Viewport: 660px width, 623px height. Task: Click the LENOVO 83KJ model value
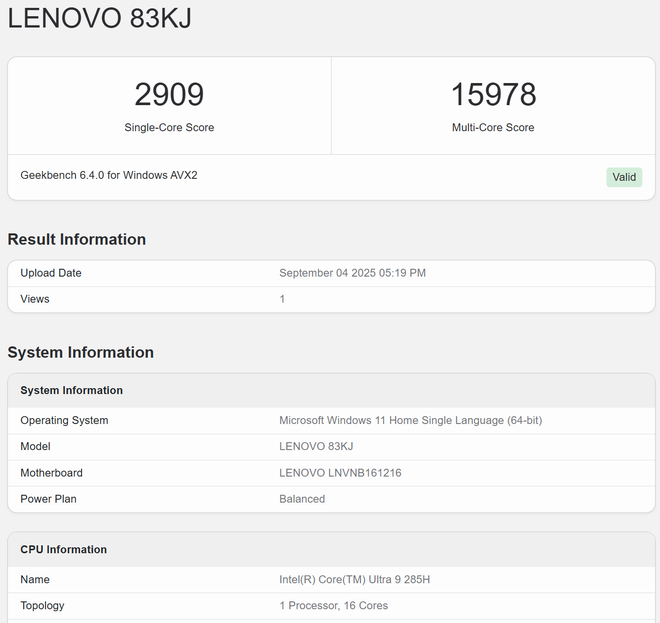pos(316,447)
